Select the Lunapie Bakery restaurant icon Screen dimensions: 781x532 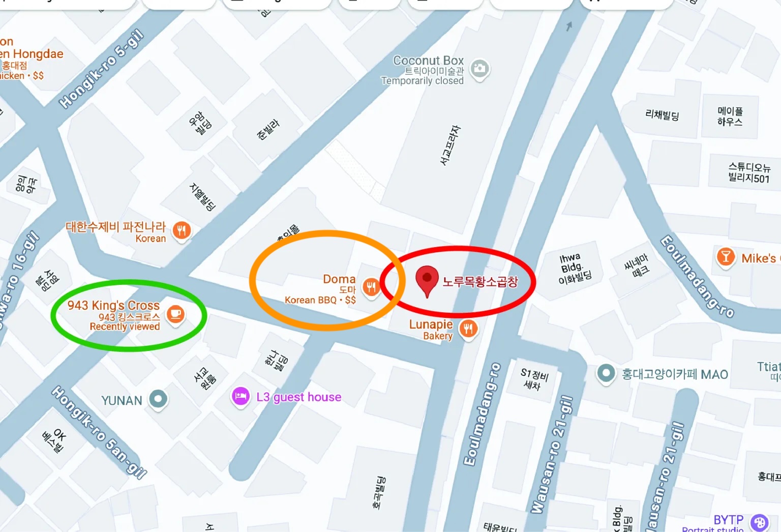click(468, 329)
